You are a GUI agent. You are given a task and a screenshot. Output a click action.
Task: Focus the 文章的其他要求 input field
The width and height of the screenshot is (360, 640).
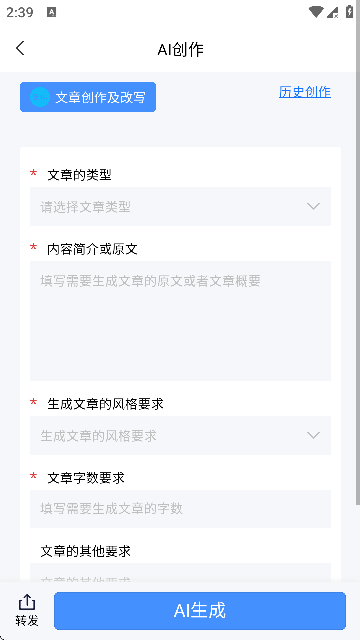(x=180, y=573)
